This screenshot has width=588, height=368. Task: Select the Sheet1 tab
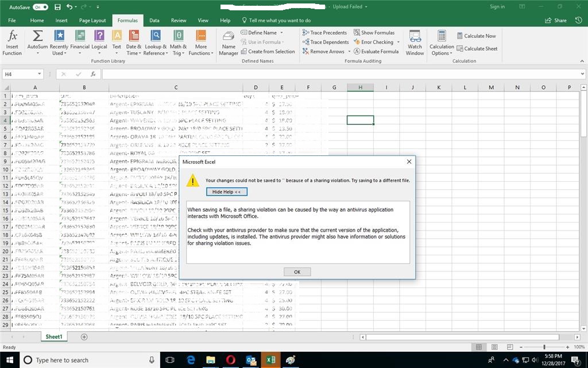pos(54,336)
